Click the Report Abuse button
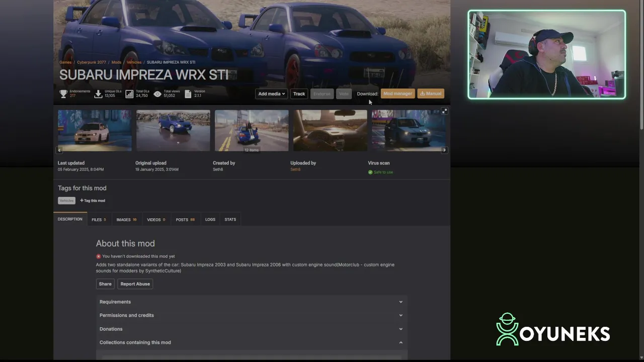This screenshot has height=362, width=644. point(135,284)
